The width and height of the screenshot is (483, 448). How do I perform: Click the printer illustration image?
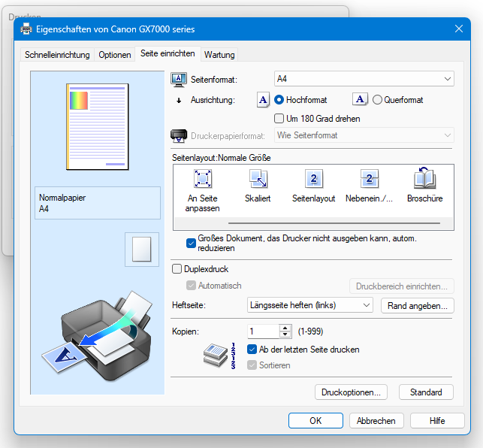tap(97, 335)
